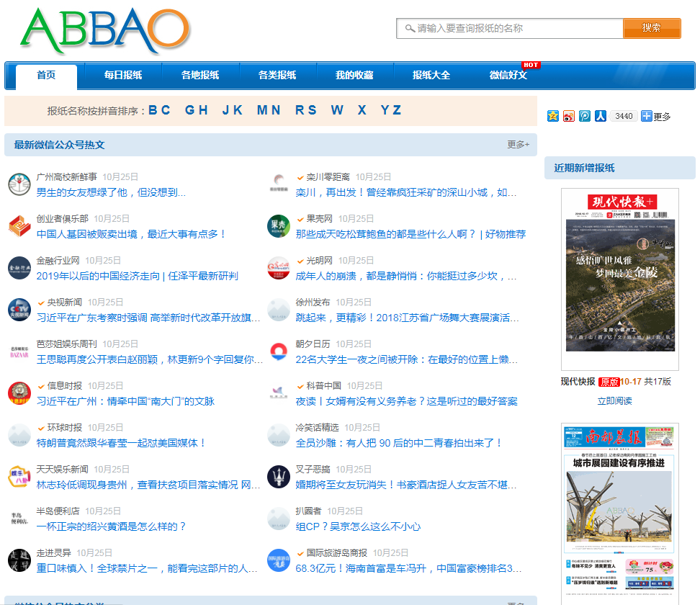
Task: Open the 每日报纸 menu item
Action: pos(123,76)
